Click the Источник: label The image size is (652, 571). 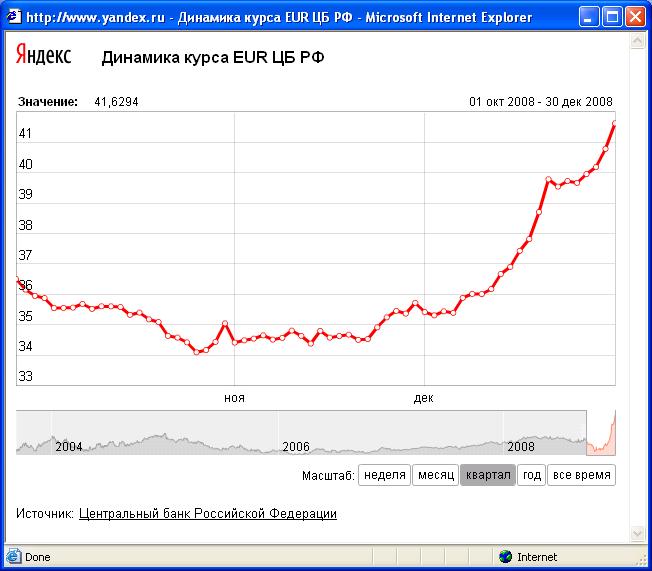click(45, 514)
